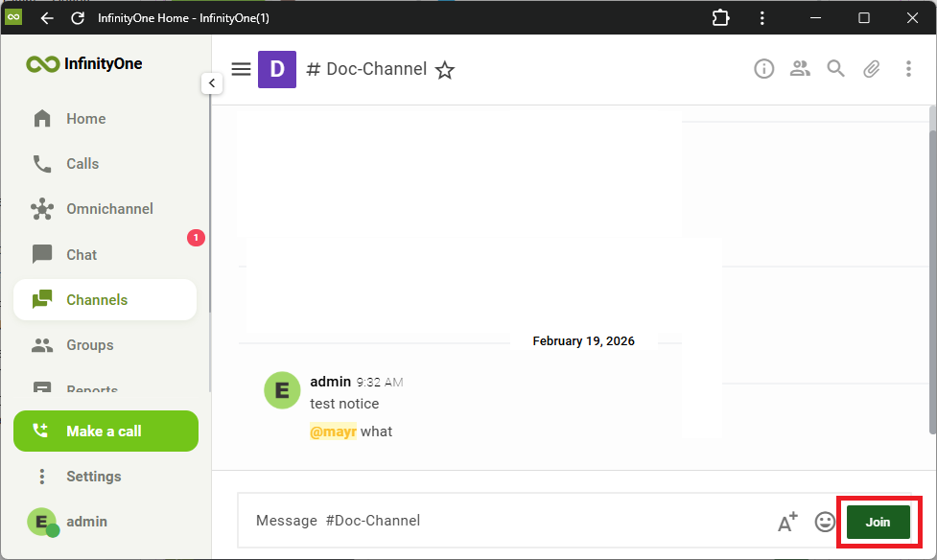Click the Groups people icon
Viewport: 937px width, 560px height.
click(x=42, y=345)
